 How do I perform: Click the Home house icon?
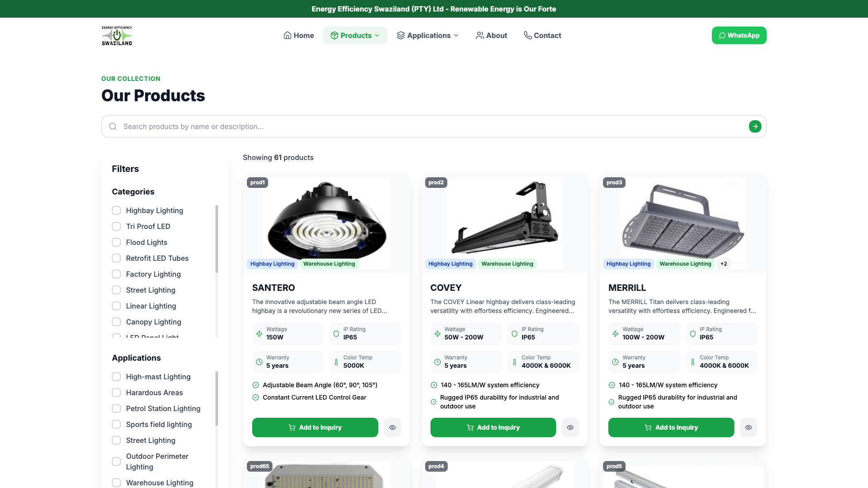point(288,35)
